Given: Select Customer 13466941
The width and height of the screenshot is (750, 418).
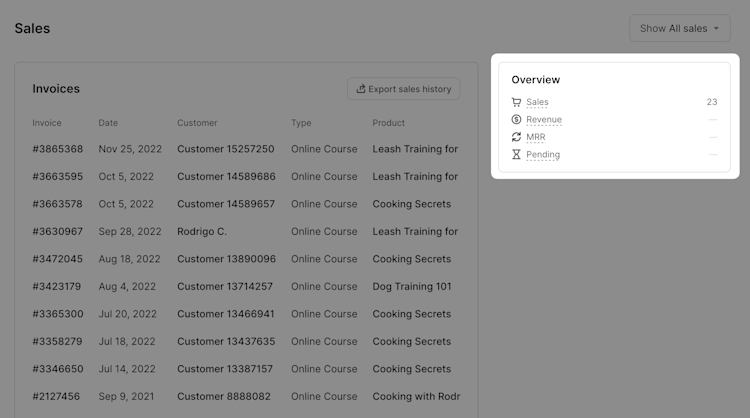Looking at the screenshot, I should pyautogui.click(x=226, y=314).
